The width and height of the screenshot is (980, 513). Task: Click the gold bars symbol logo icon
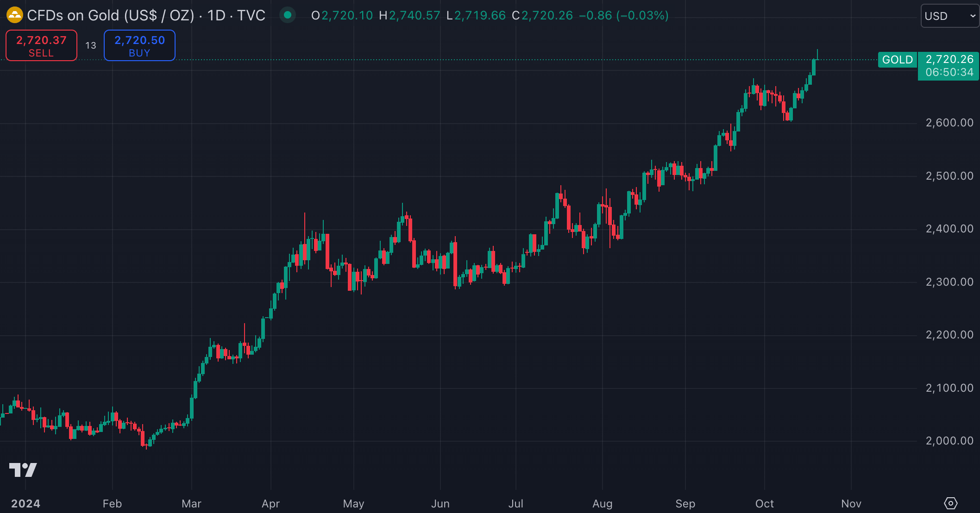[15, 15]
